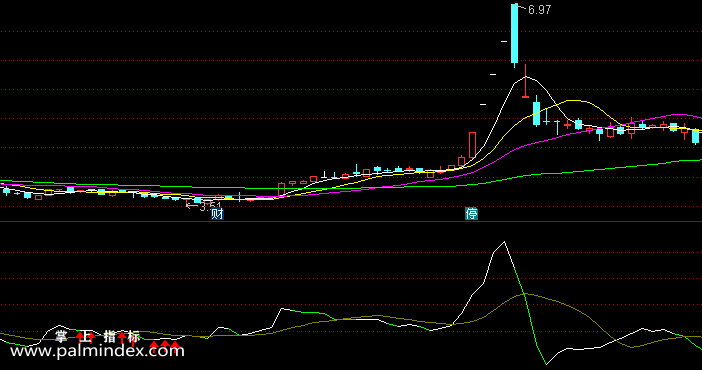
Task: Click the indicator's lowest green trough
Action: 546,363
